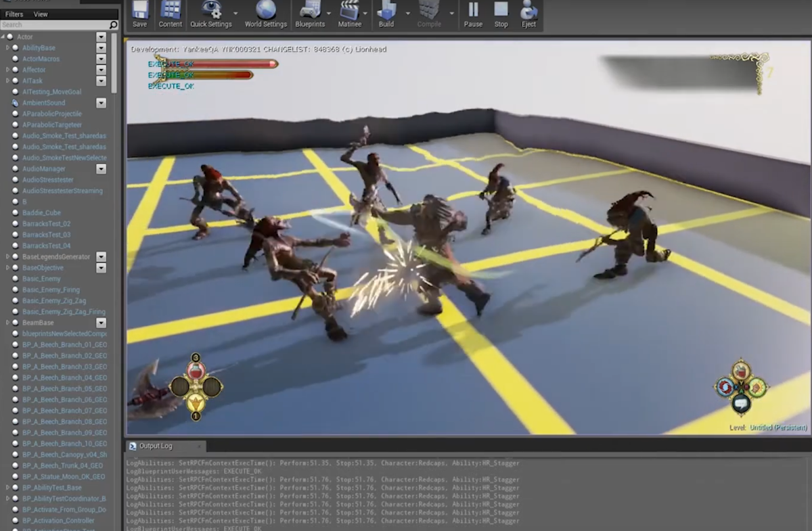Select the BarracksTest_03 class
Viewport: 812px width, 531px height.
coord(46,235)
